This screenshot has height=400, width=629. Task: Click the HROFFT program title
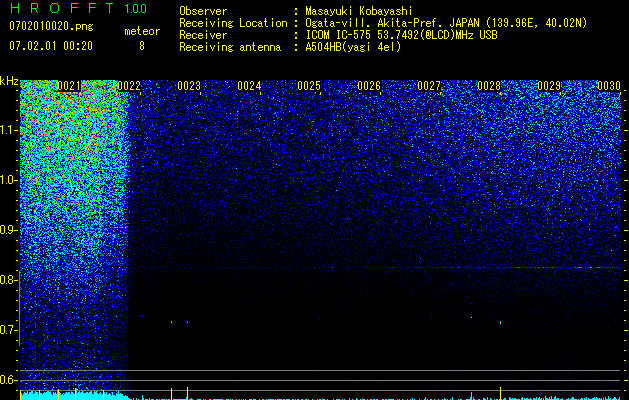[62, 8]
